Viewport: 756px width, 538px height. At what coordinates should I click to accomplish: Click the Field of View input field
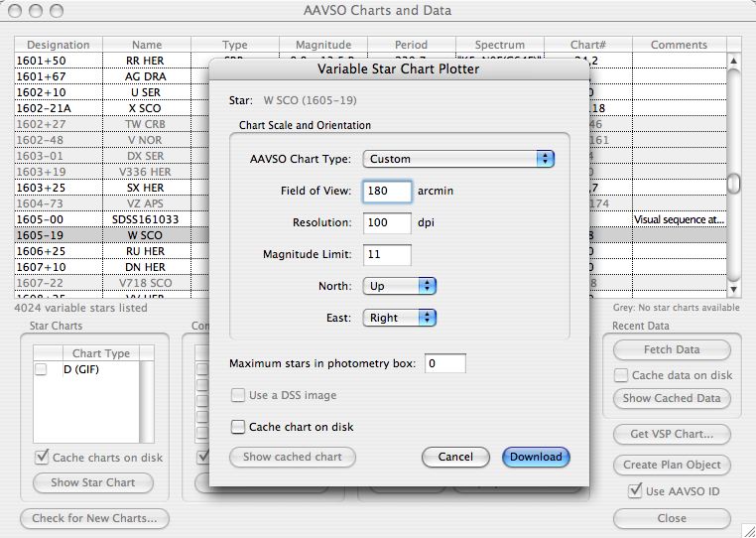[x=387, y=191]
